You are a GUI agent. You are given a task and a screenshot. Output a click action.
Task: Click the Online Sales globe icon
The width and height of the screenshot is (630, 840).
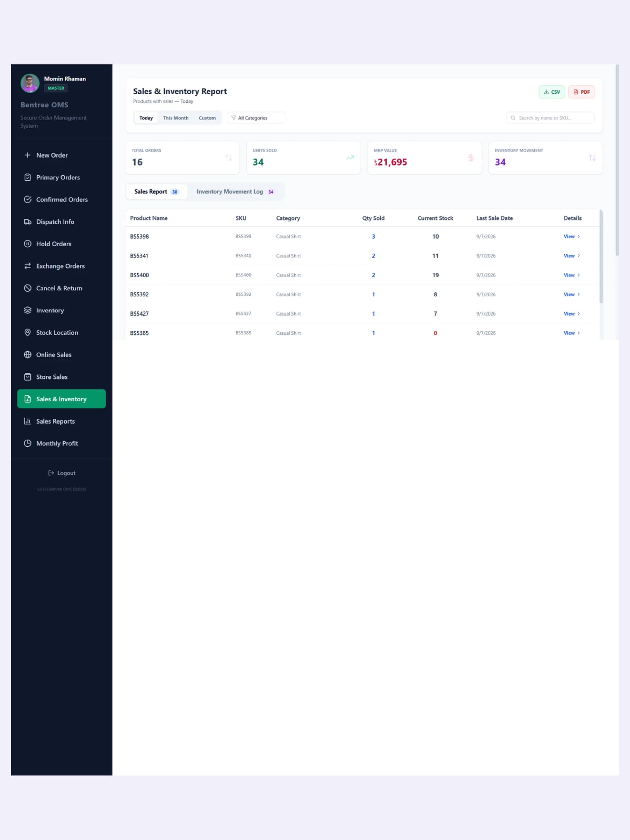click(x=27, y=355)
